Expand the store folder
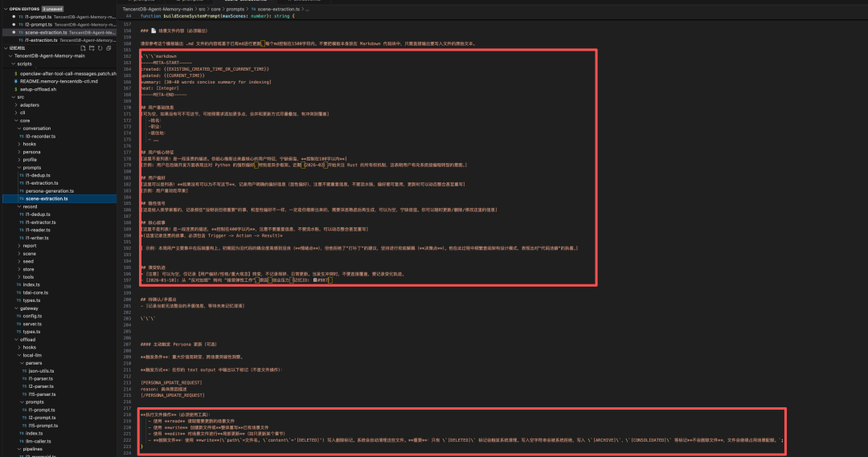The width and height of the screenshot is (868, 457). click(x=18, y=269)
